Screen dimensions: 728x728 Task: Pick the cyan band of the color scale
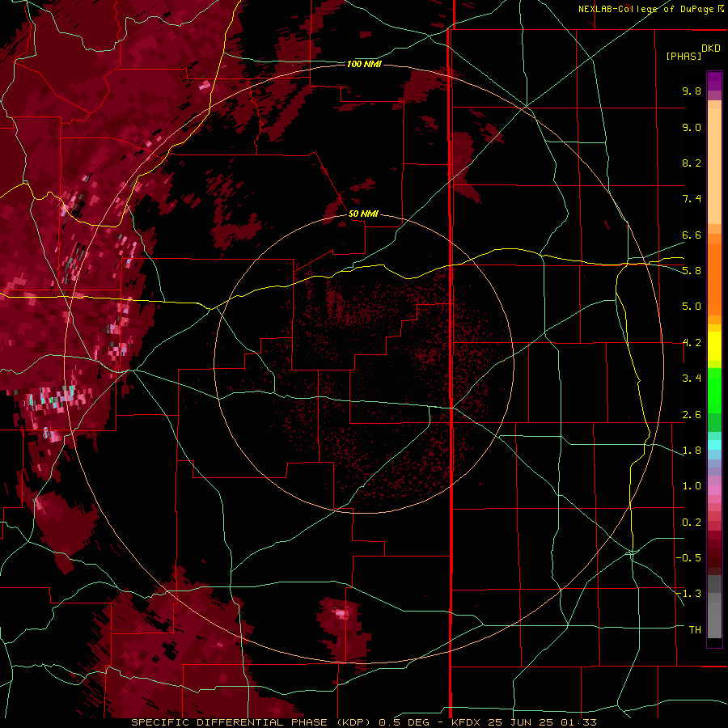tap(714, 445)
